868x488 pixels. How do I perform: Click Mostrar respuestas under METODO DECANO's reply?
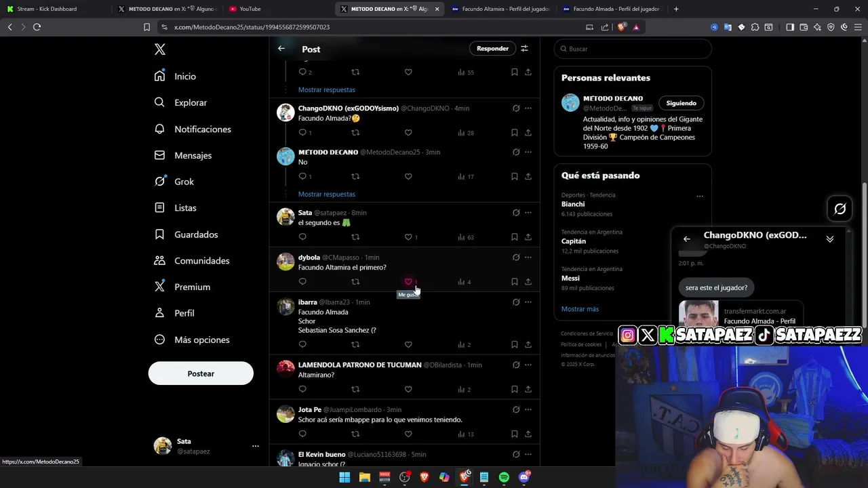point(326,195)
